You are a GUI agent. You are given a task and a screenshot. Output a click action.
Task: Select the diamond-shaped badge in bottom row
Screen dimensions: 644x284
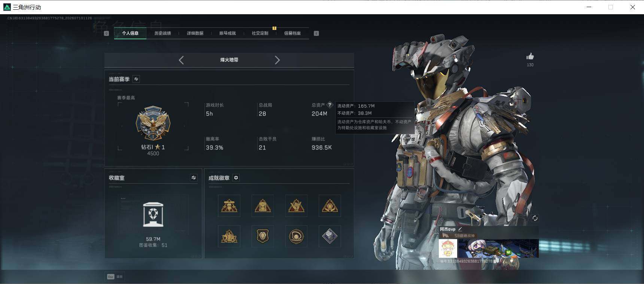pos(330,236)
